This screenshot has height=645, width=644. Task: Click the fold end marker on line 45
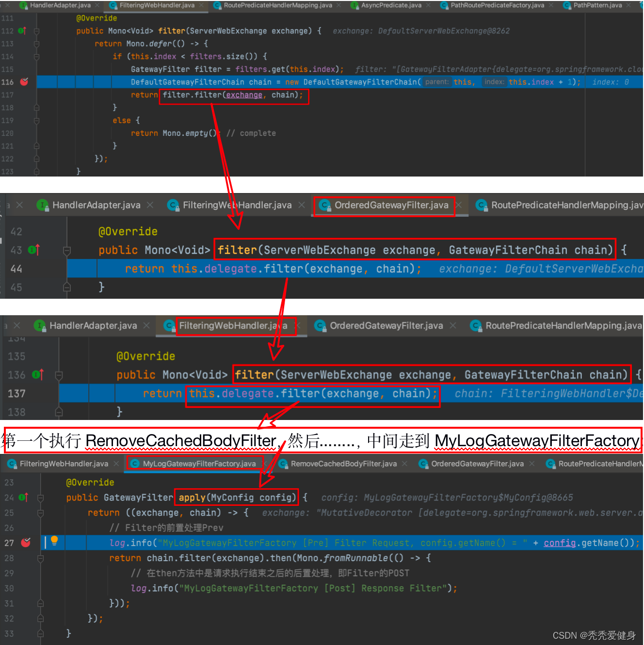pyautogui.click(x=67, y=288)
